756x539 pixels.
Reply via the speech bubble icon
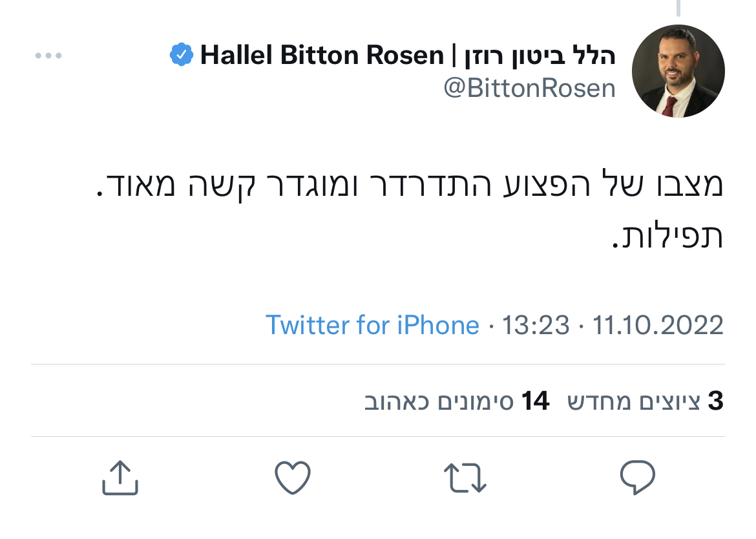pos(638,478)
